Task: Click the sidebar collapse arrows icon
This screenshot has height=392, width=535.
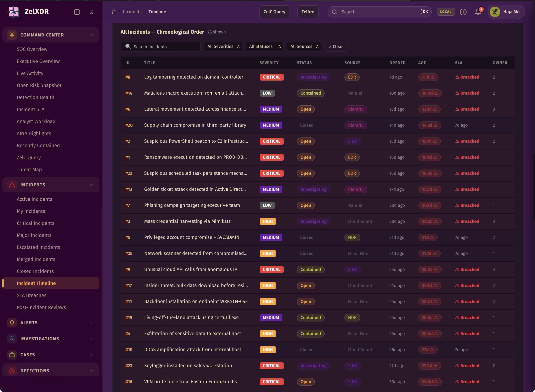Action: coord(92,12)
